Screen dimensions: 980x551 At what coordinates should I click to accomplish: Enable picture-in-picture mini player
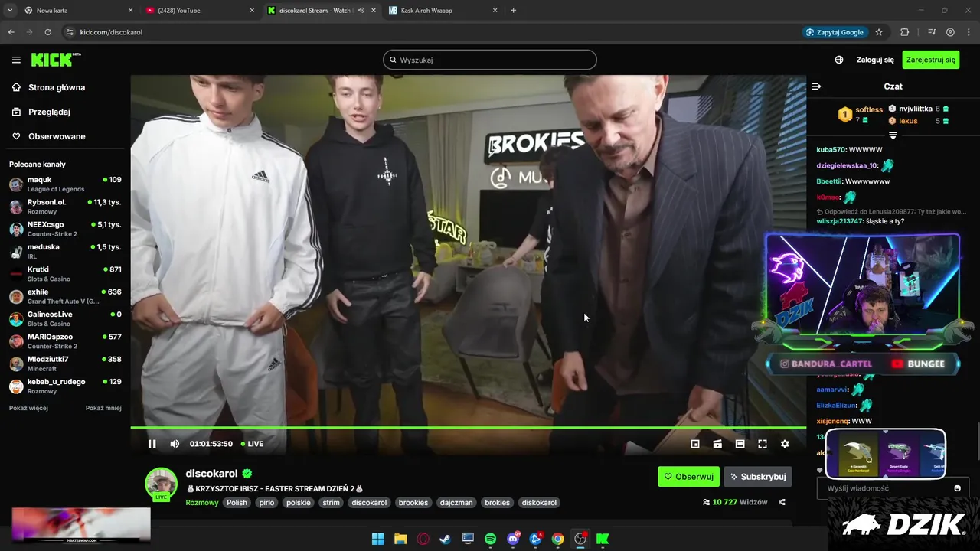pyautogui.click(x=695, y=444)
